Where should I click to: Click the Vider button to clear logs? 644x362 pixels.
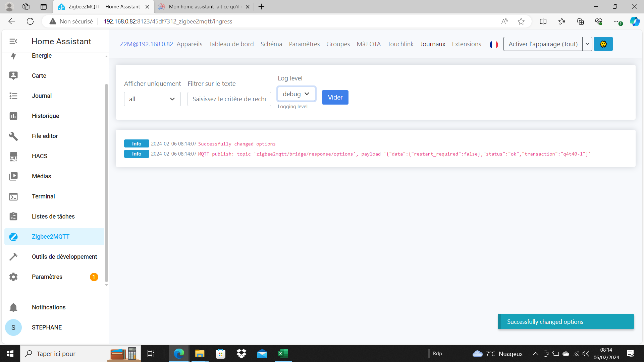(x=335, y=97)
